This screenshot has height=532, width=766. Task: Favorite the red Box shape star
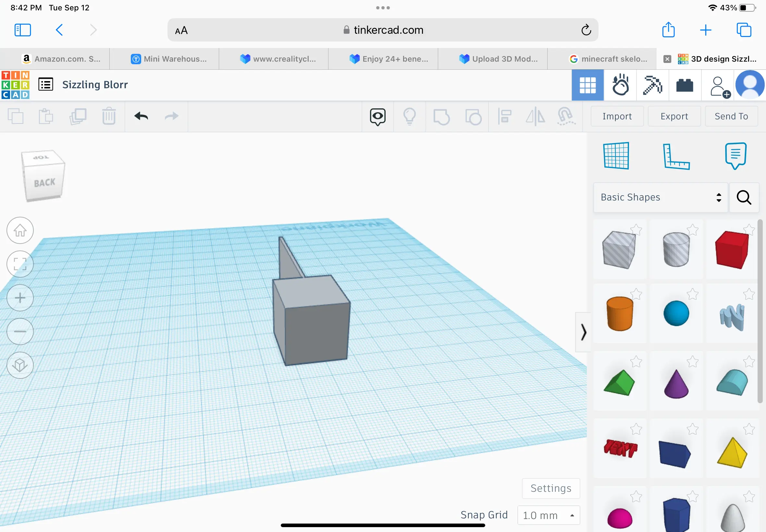pos(749,230)
